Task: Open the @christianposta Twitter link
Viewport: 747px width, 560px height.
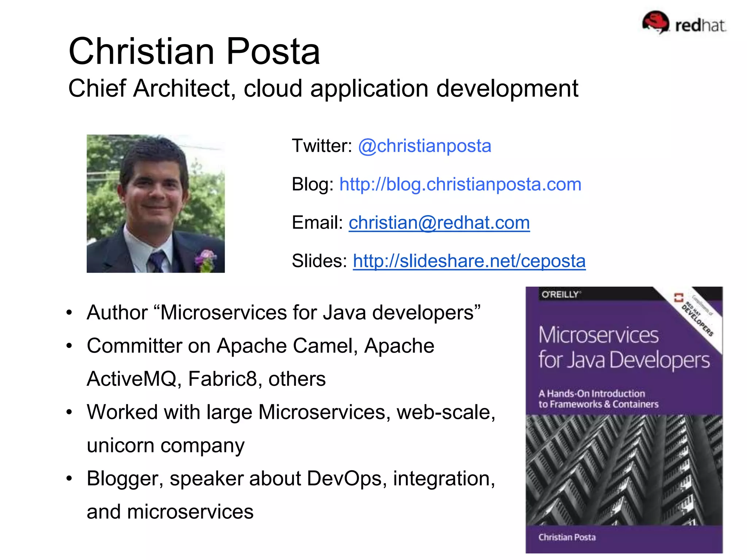Action: [x=425, y=146]
